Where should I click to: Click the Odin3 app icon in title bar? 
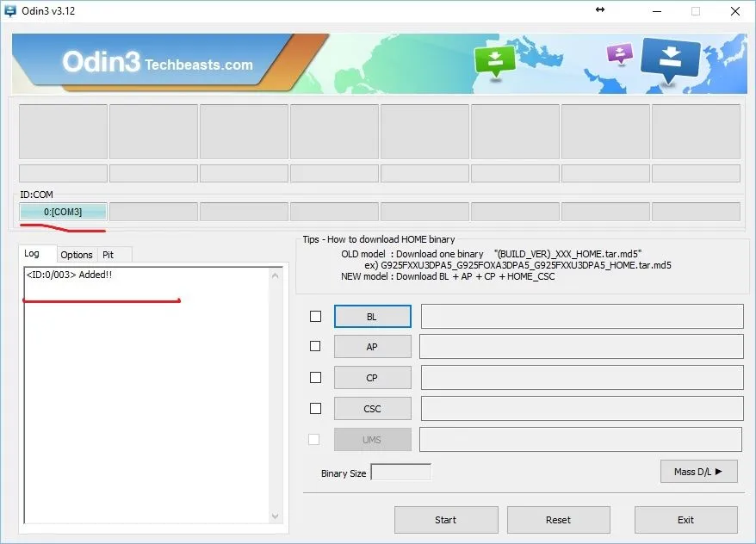pos(9,10)
